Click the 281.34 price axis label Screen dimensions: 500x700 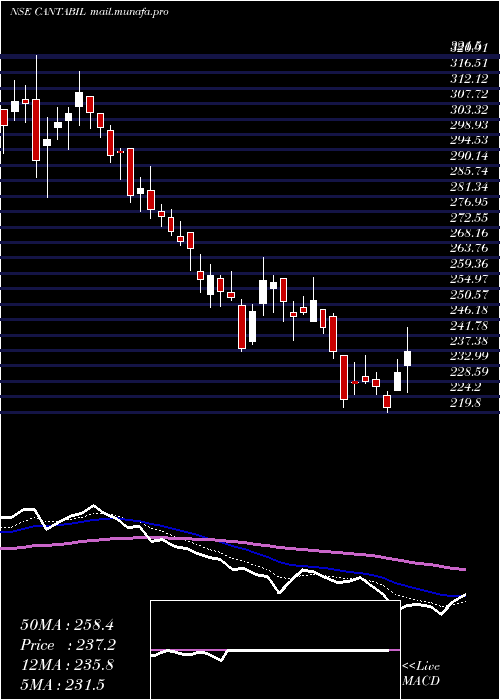pyautogui.click(x=469, y=187)
